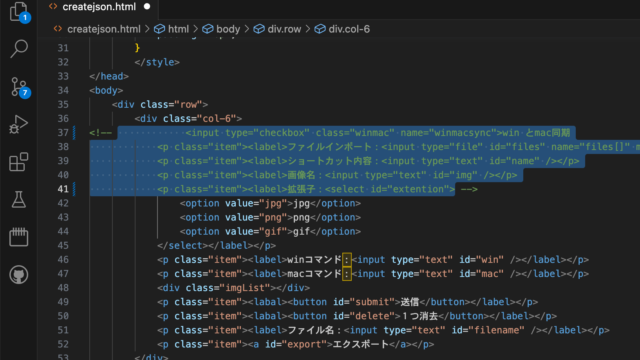Image resolution: width=640 pixels, height=360 pixels.
Task: Click the unsaved dot on createjson.html tab
Action: pos(147,7)
